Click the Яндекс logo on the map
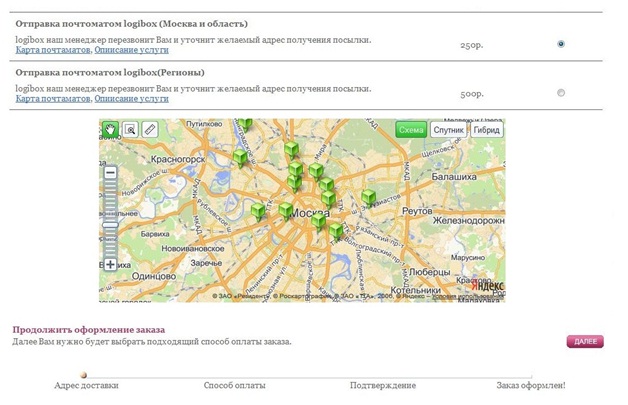The width and height of the screenshot is (628, 405). pyautogui.click(x=487, y=285)
